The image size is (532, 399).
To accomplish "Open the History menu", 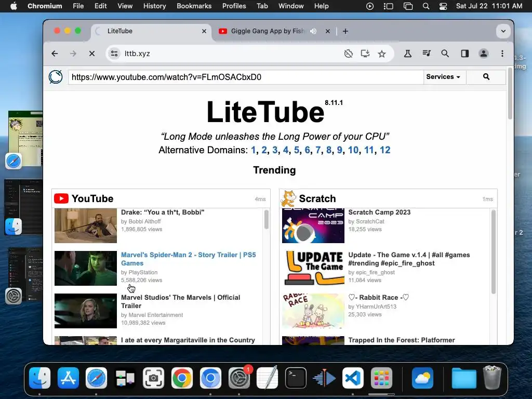I will (154, 6).
